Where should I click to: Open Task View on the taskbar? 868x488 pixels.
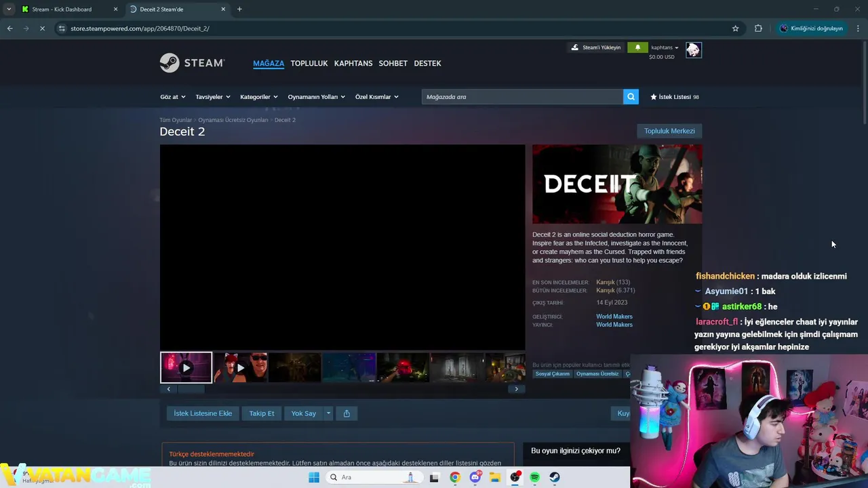coord(434,477)
